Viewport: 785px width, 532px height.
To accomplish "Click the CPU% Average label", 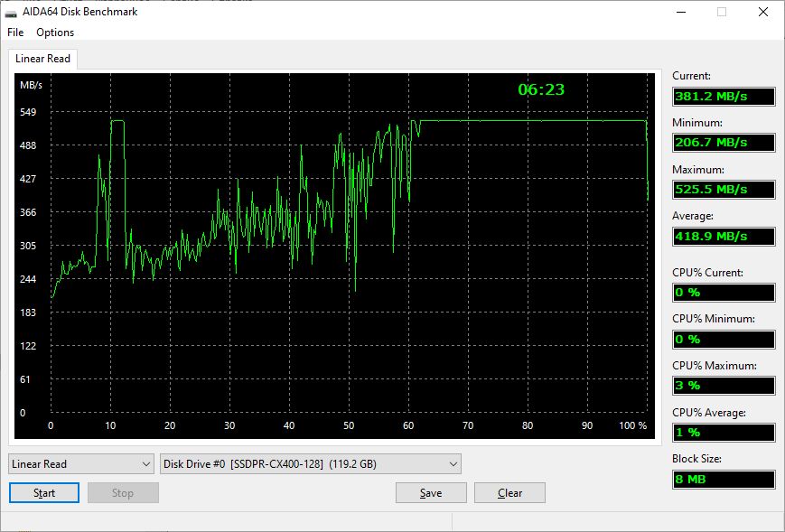I will point(709,413).
